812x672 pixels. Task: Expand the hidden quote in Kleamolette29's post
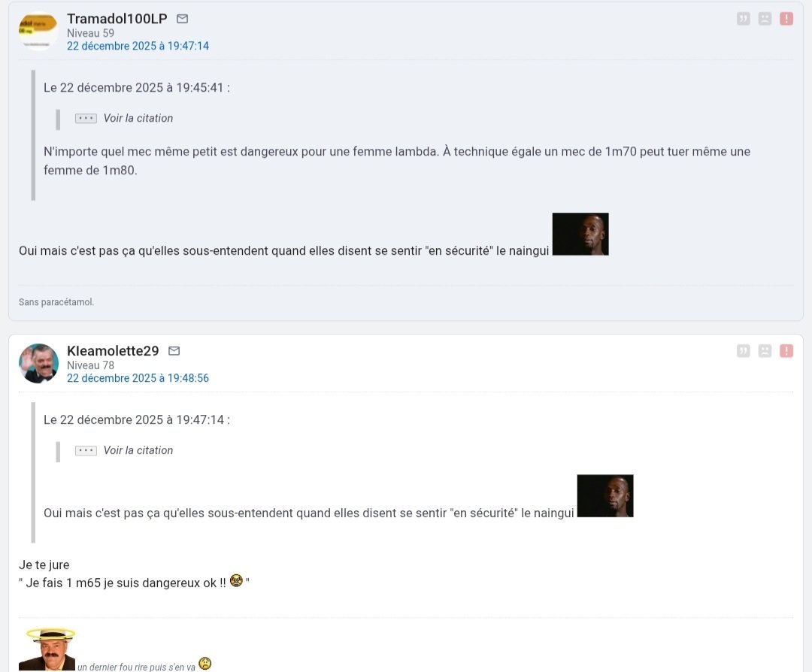pyautogui.click(x=86, y=451)
